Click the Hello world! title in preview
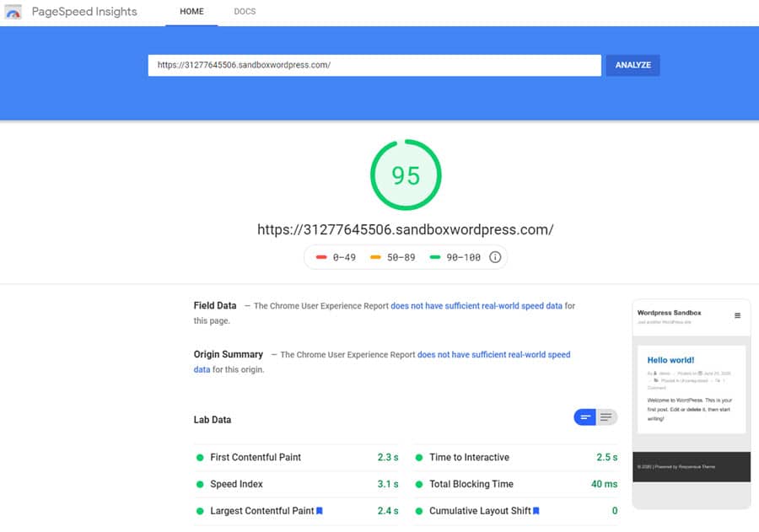 671,360
